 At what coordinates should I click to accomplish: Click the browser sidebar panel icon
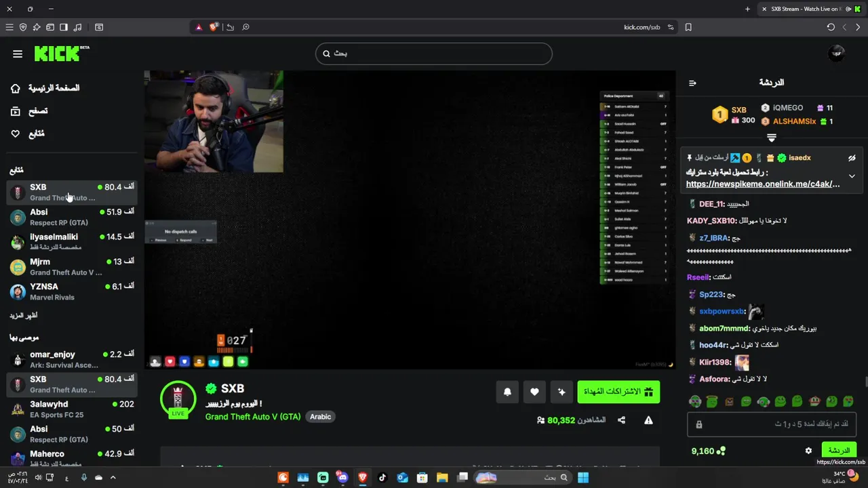[x=64, y=27]
